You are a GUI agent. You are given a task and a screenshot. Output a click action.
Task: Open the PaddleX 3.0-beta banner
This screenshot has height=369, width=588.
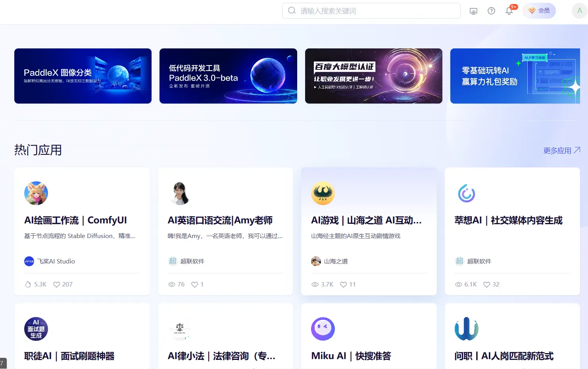coord(228,76)
